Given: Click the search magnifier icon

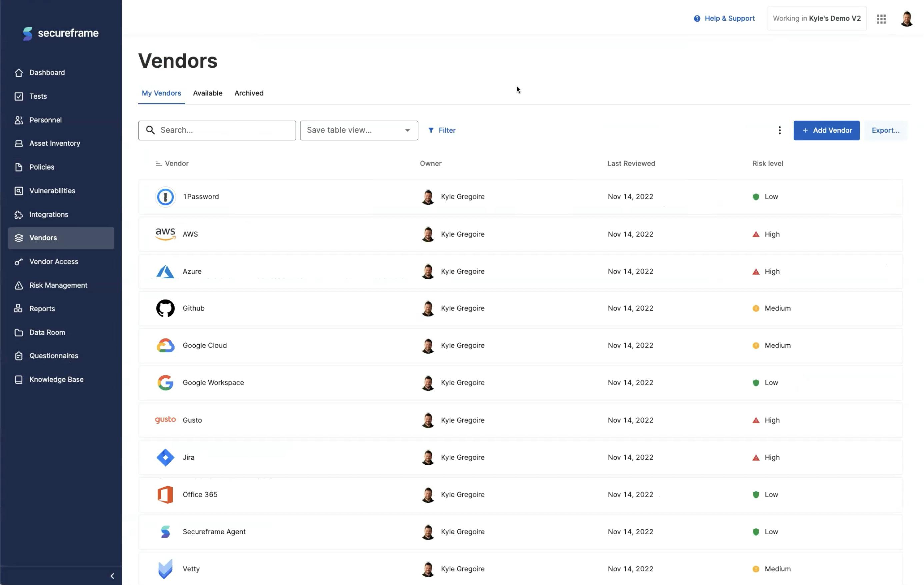Looking at the screenshot, I should [x=150, y=131].
